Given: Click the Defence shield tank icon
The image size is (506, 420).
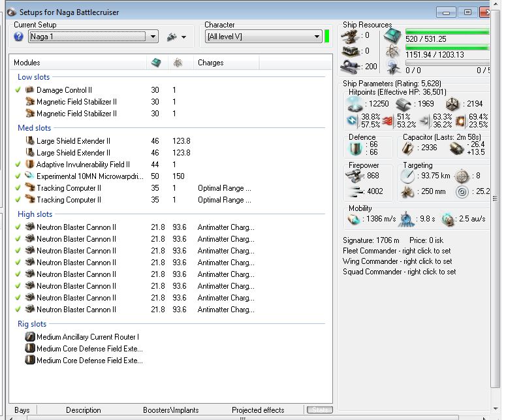Looking at the screenshot, I should pyautogui.click(x=356, y=148).
